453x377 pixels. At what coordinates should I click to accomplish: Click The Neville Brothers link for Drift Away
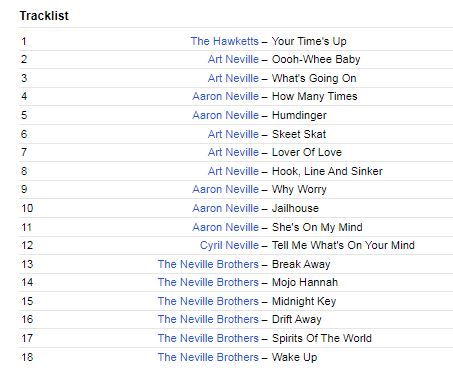point(208,319)
